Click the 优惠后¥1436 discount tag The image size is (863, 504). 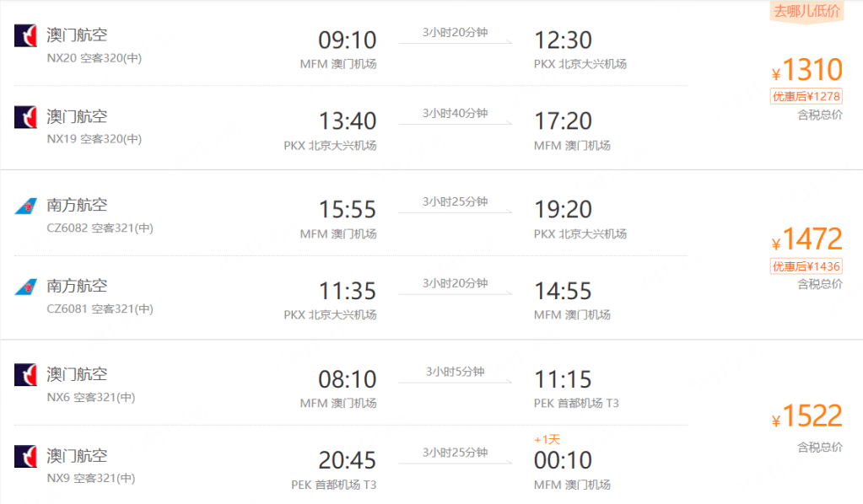(806, 266)
